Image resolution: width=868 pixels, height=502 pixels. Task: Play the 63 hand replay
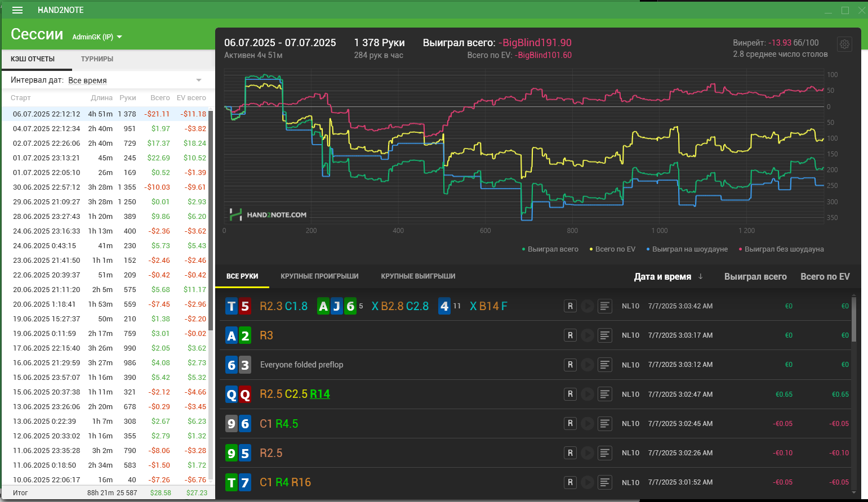(x=587, y=365)
